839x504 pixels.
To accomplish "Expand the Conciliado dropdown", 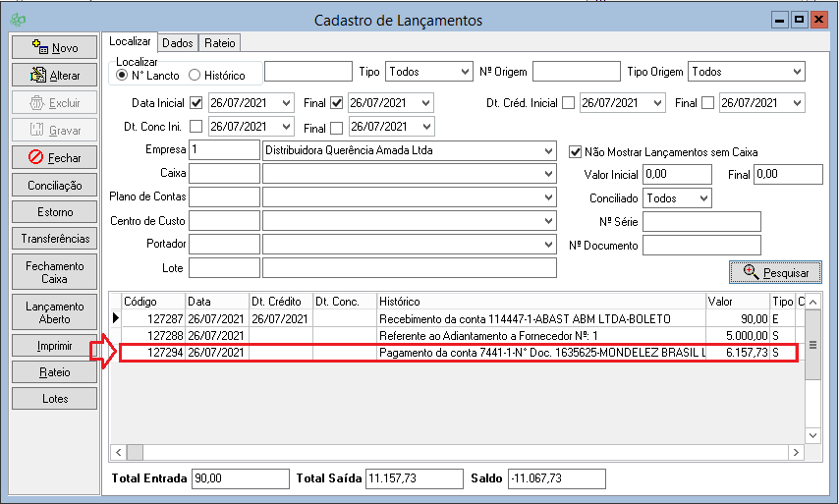I will tap(702, 198).
